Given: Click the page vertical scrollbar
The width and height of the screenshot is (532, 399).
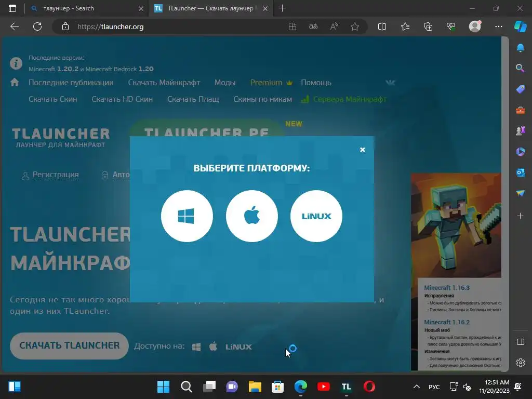Looking at the screenshot, I should (x=505, y=204).
